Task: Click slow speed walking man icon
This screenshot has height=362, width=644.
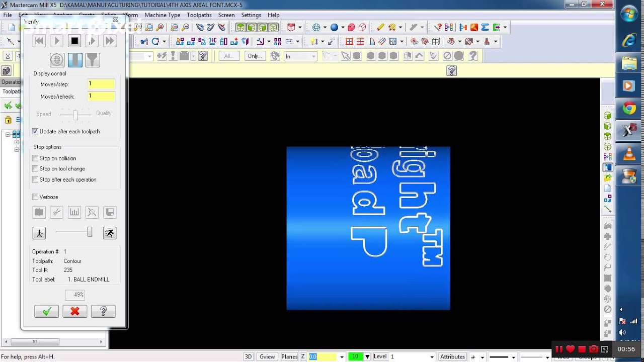Action: coord(39,233)
